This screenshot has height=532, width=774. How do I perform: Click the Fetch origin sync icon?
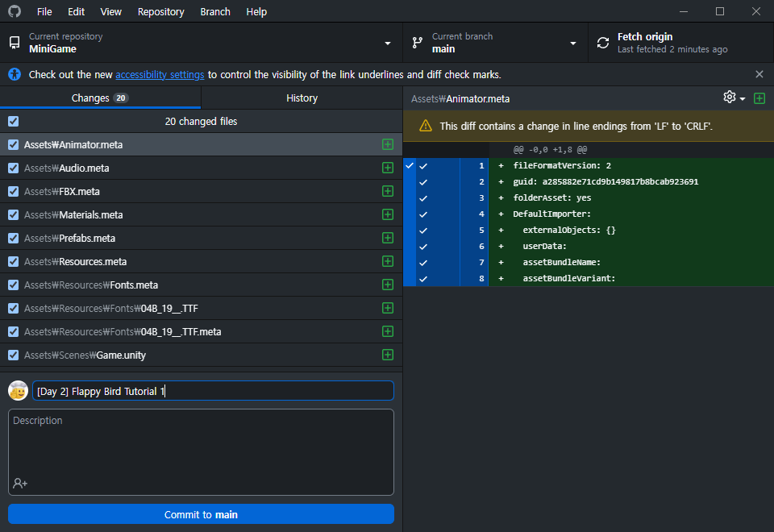click(x=603, y=43)
